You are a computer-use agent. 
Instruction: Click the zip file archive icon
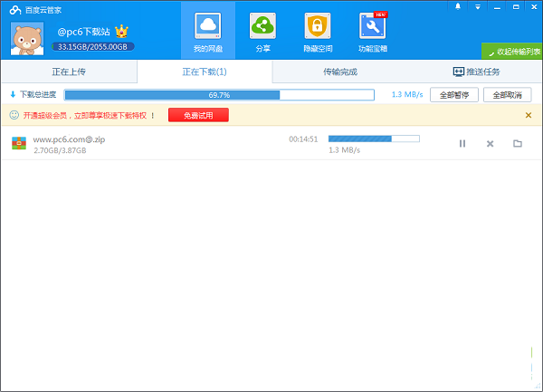coord(19,143)
